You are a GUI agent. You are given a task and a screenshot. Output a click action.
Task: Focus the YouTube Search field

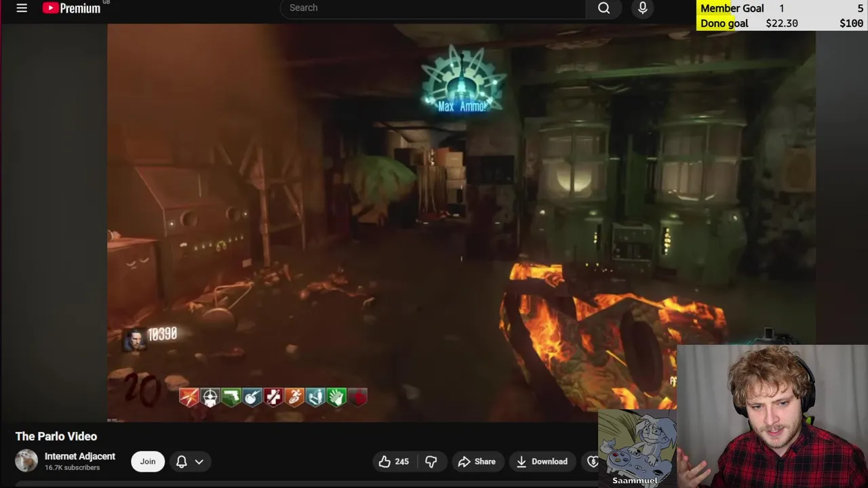434,8
